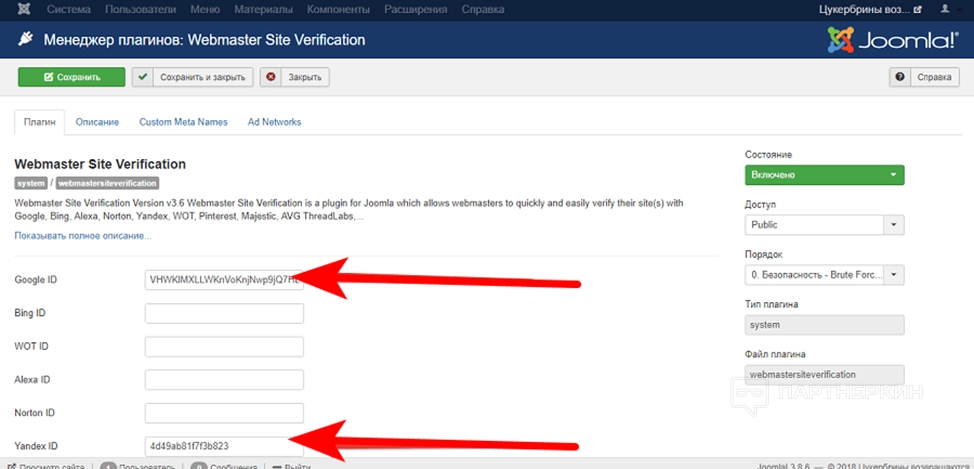Screen dimensions: 974x469
Task: Switch to the Custom Meta Names tab
Action: point(183,122)
